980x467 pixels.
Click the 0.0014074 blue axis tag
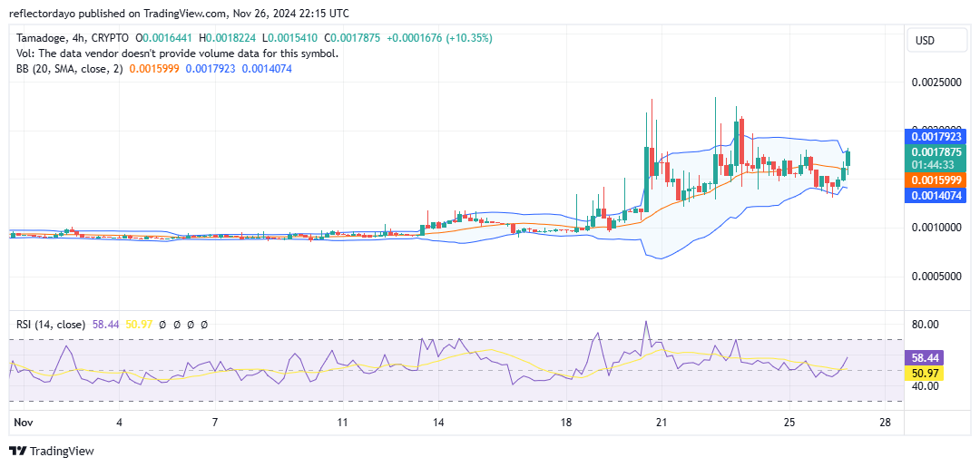pyautogui.click(x=936, y=196)
